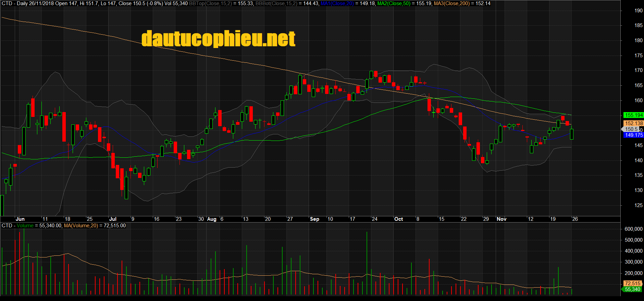This screenshot has height=301, width=644.
Task: Click the Jul month marker on date axis
Action: [113, 219]
